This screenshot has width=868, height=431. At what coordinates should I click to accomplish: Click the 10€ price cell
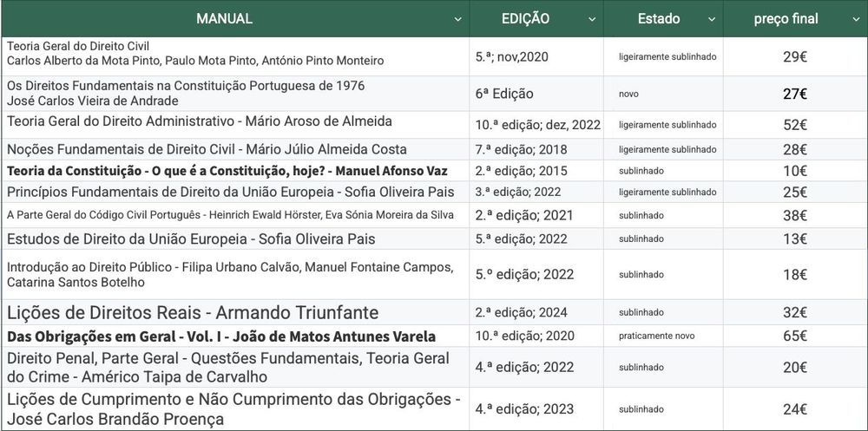pos(795,171)
